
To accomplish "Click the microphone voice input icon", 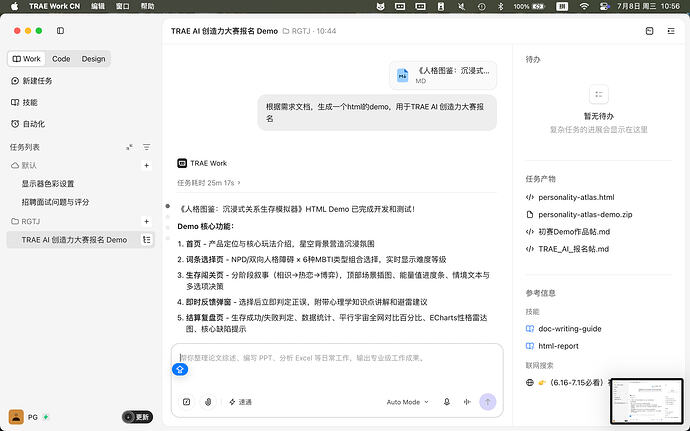I will coord(447,402).
